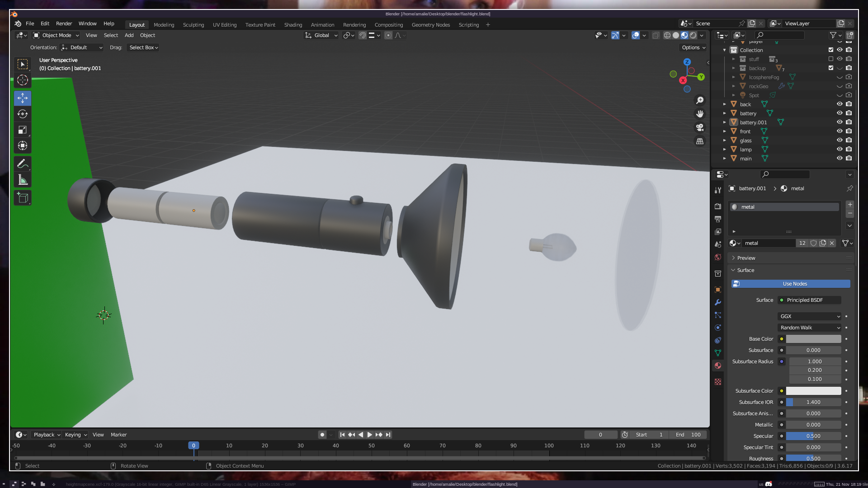Select the Scale tool

(23, 130)
